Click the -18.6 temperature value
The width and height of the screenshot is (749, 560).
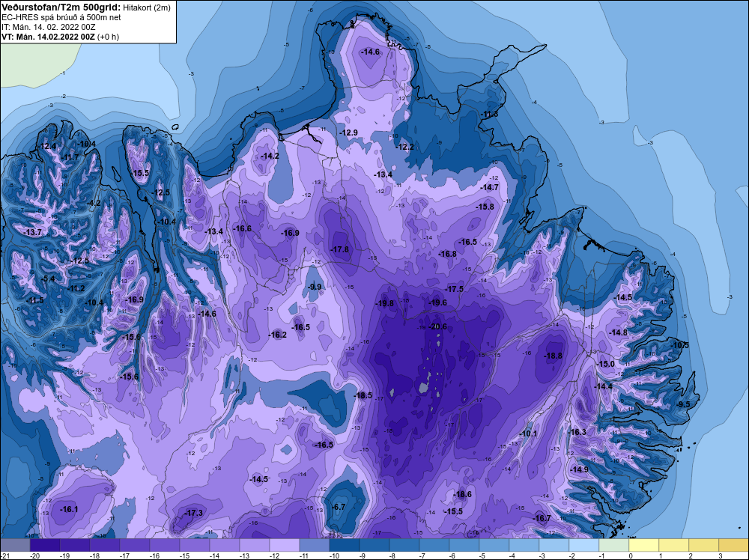click(x=462, y=494)
